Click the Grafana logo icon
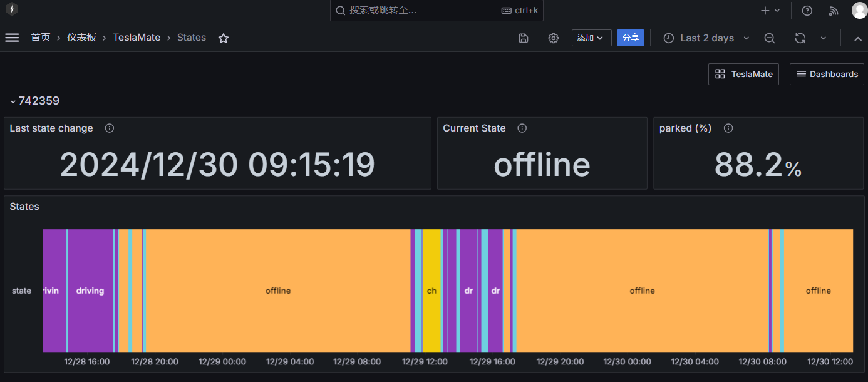Image resolution: width=868 pixels, height=382 pixels. coord(11,10)
